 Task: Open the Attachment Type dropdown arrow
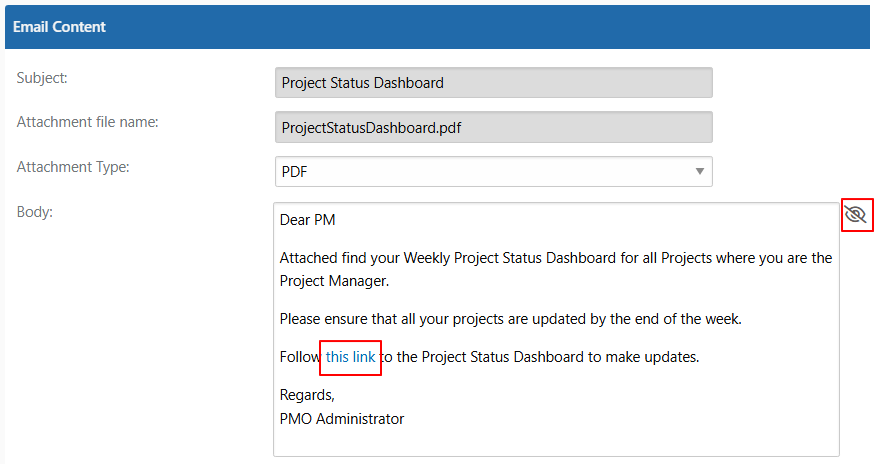click(x=699, y=171)
